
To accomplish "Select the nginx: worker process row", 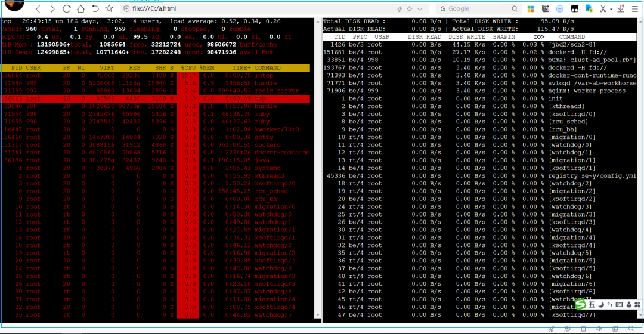I will [479, 91].
